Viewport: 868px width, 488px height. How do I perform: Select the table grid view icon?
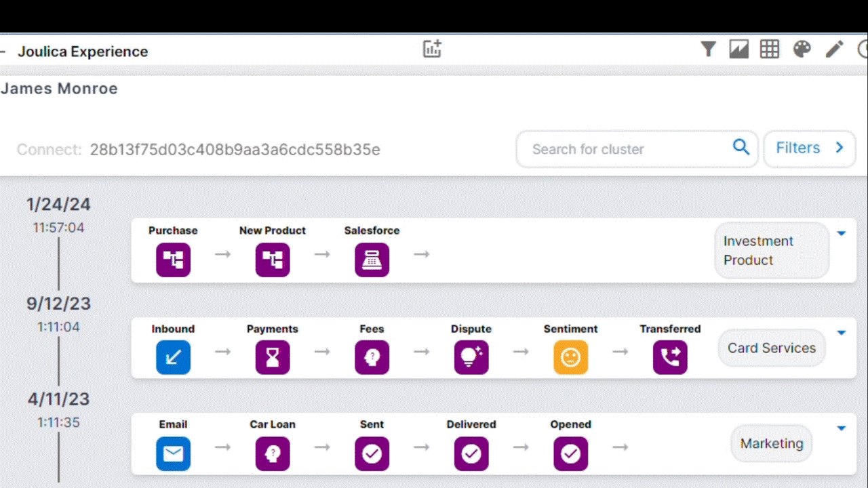point(770,49)
